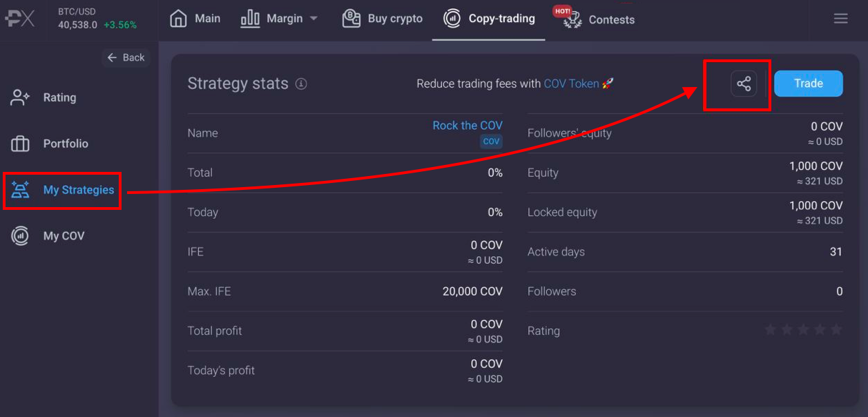868x417 pixels.
Task: Click the PrimeXBT logo icon
Action: (20, 19)
